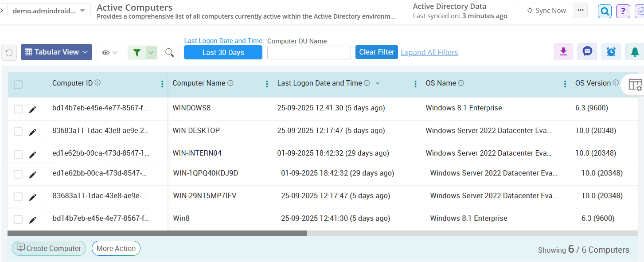Open search using the magnifier icon
The image size is (644, 262).
pos(170,52)
